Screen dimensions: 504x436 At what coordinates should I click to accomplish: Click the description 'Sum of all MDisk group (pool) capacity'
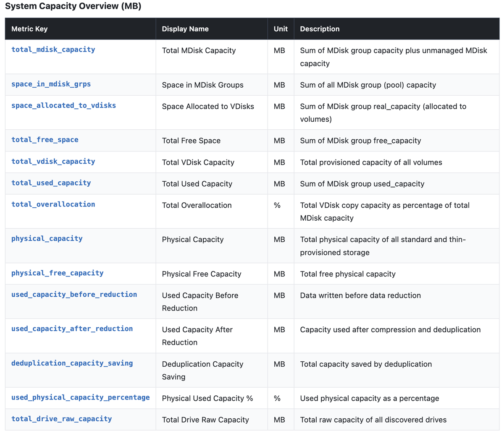point(368,85)
